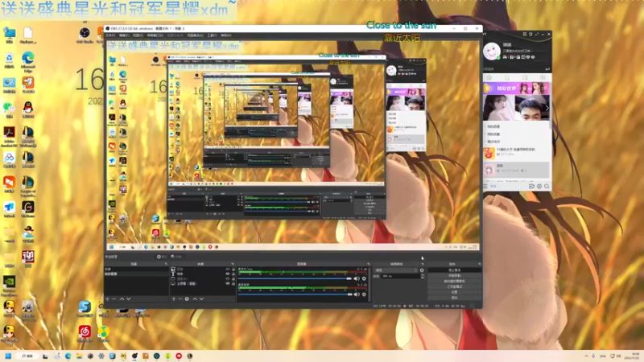
Task: Open 帮助 (Help) menu in OBS
Action: click(226, 35)
